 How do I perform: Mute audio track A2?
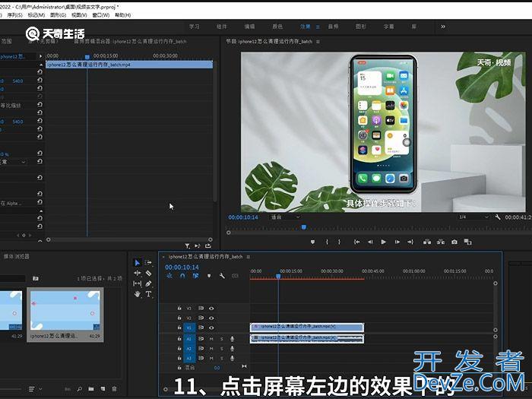[211, 348]
